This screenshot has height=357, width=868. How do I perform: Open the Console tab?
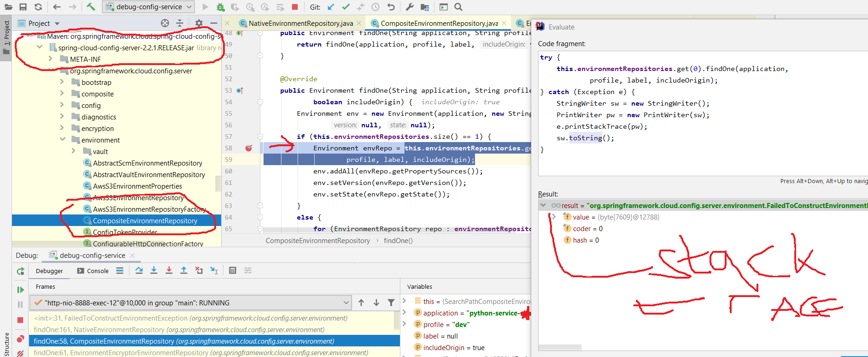point(93,271)
